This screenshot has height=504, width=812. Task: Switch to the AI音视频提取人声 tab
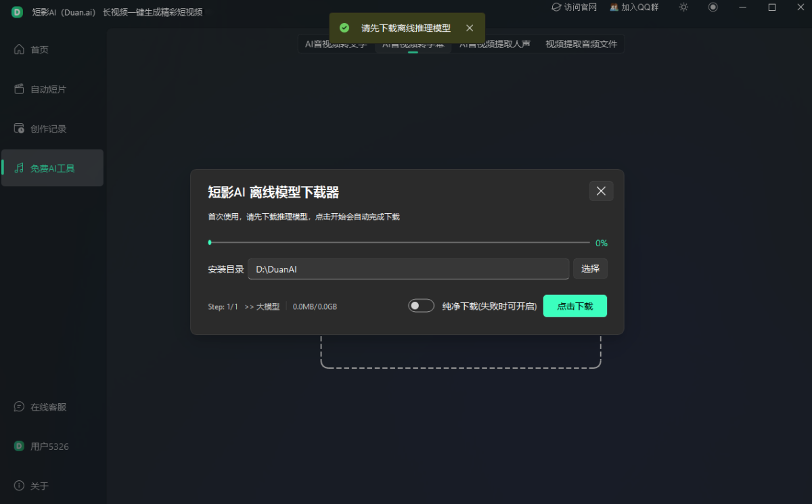coord(495,45)
